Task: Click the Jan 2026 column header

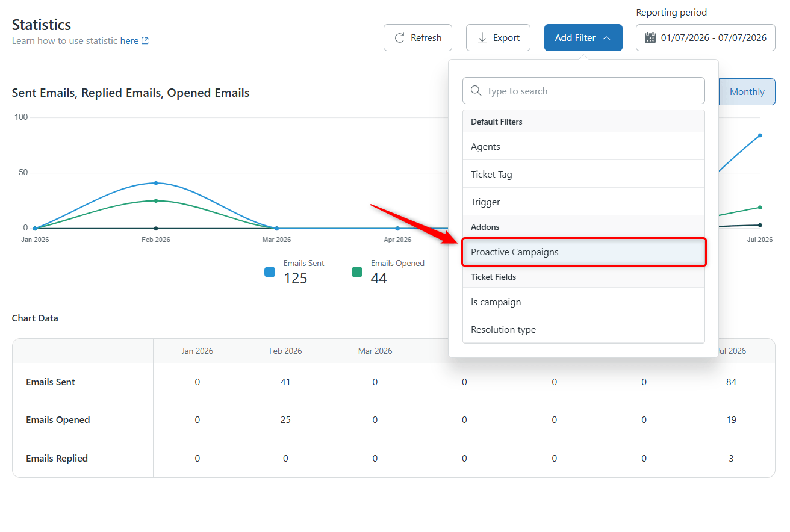Action: point(197,351)
